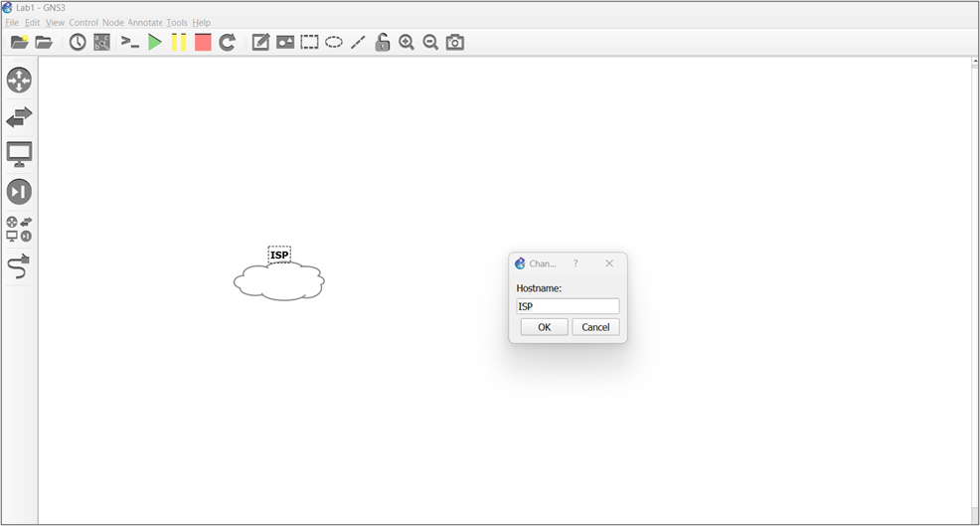The height and width of the screenshot is (526, 980).
Task: Take a screenshot with camera icon
Action: [x=455, y=43]
